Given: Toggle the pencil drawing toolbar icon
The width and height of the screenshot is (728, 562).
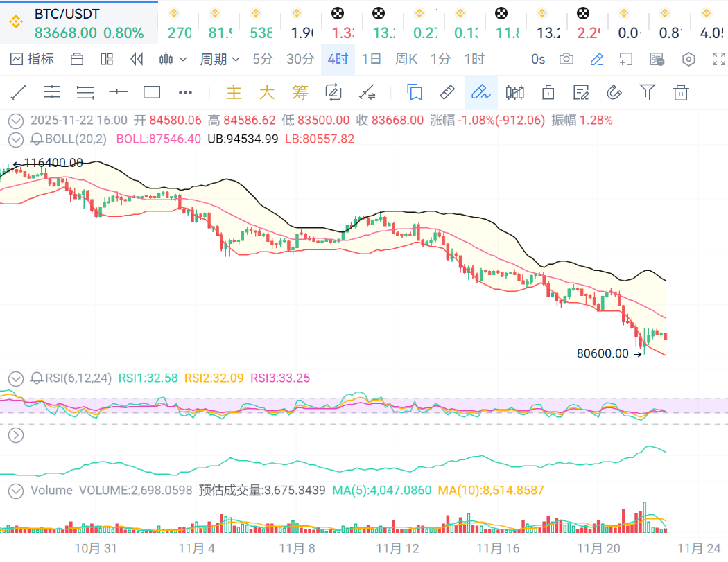Looking at the screenshot, I should 596,59.
